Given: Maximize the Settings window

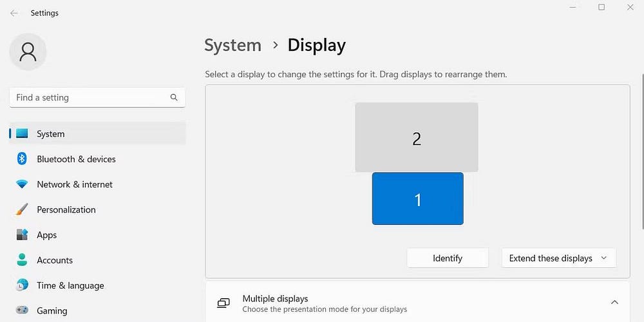Looking at the screenshot, I should coord(601,7).
